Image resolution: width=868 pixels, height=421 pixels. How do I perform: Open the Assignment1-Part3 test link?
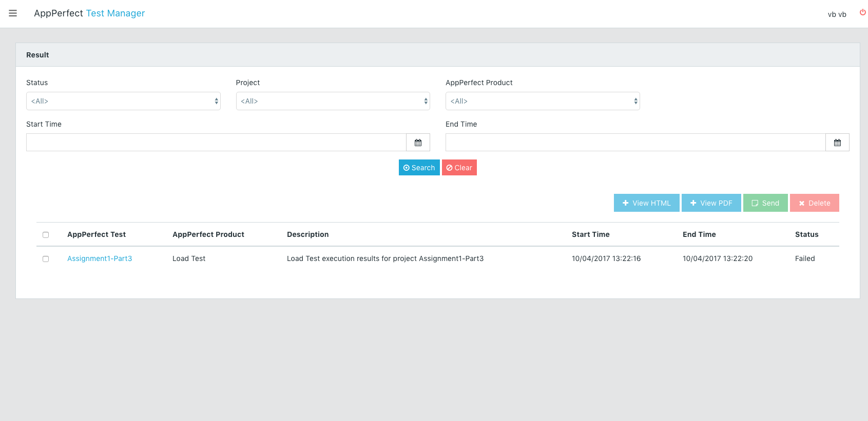[100, 258]
